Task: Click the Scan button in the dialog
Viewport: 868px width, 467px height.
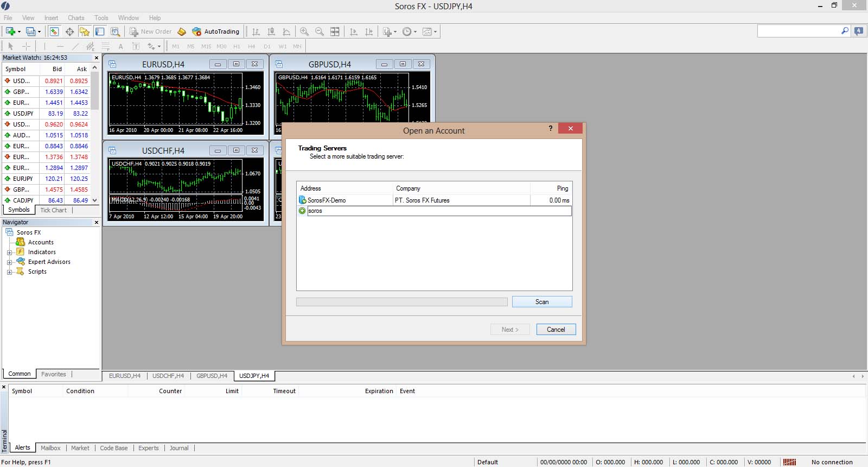Action: coord(542,302)
